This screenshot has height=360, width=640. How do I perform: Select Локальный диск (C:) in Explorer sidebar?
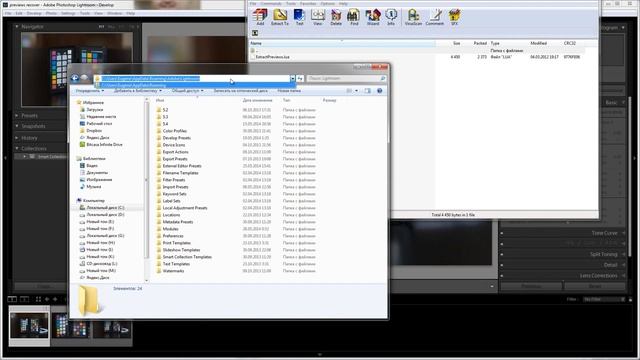tap(105, 208)
